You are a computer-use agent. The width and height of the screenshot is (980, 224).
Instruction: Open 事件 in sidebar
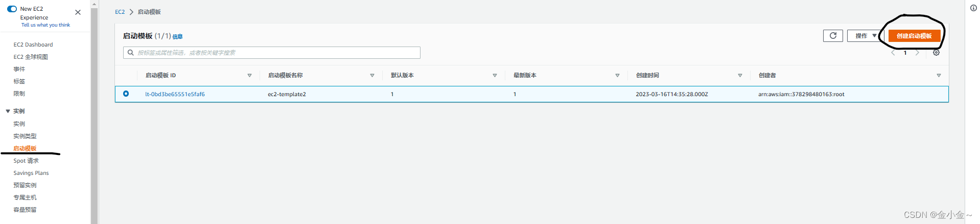pos(19,69)
